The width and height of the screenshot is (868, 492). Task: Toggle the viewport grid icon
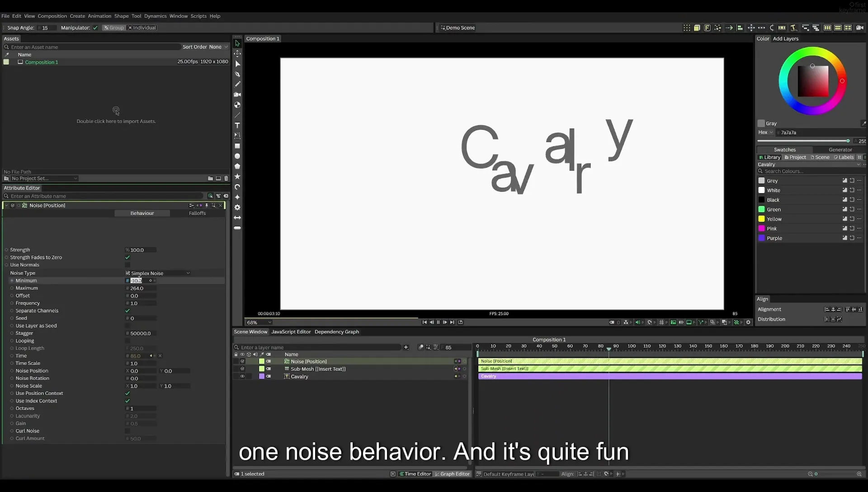coord(661,322)
